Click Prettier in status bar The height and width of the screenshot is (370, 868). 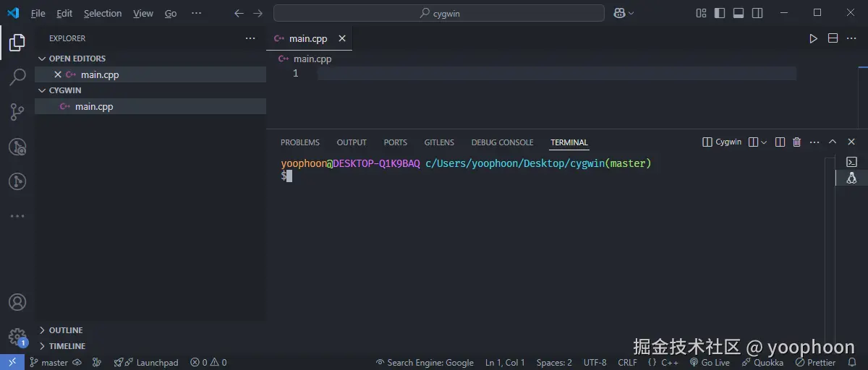pos(815,362)
